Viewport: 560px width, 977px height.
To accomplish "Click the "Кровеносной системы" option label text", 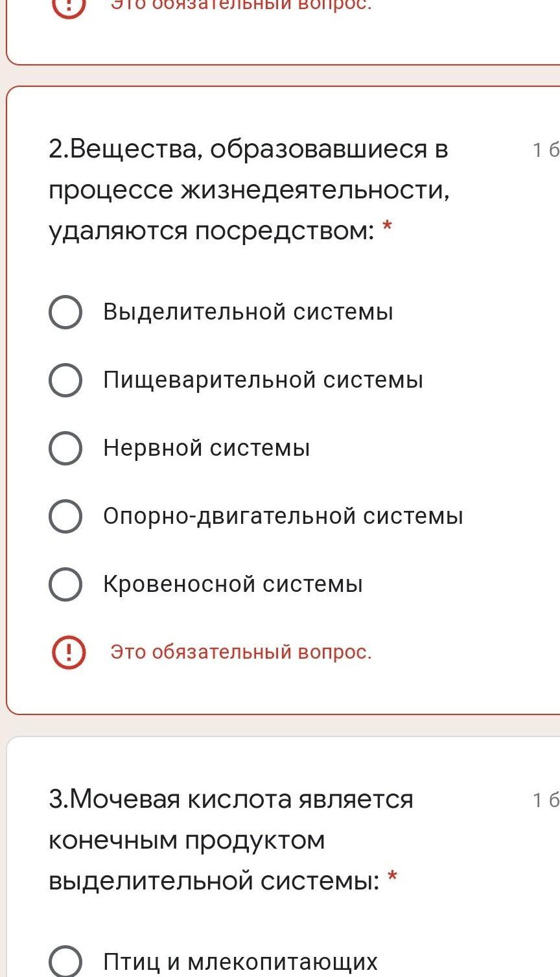I will [233, 584].
